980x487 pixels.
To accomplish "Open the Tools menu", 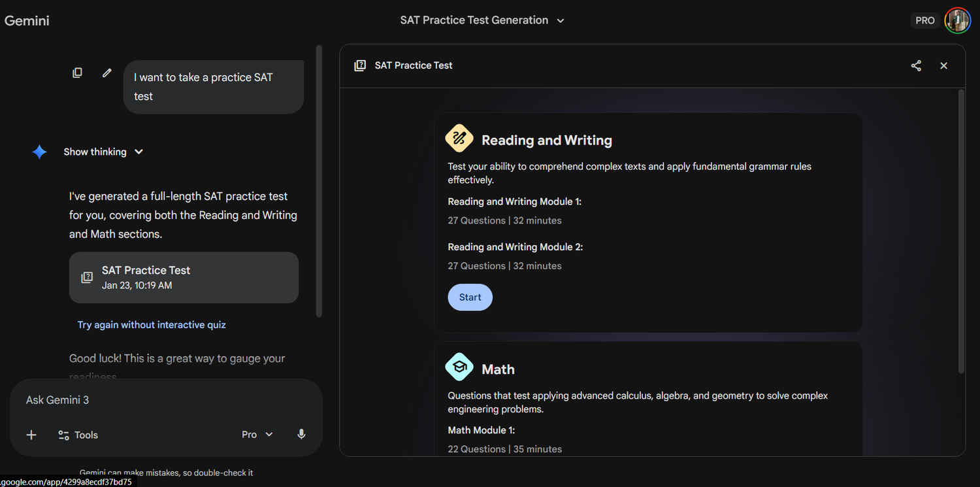I will pyautogui.click(x=78, y=435).
